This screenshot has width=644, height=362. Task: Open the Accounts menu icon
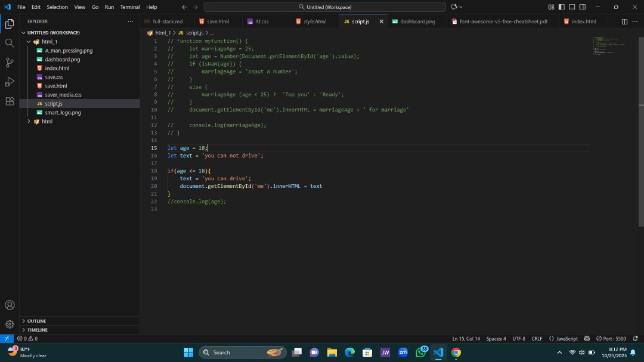[10, 305]
